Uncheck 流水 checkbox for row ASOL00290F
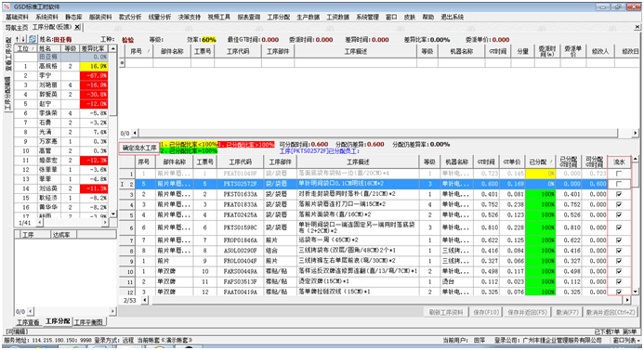Viewport: 644px width, 350px height. 619,251
